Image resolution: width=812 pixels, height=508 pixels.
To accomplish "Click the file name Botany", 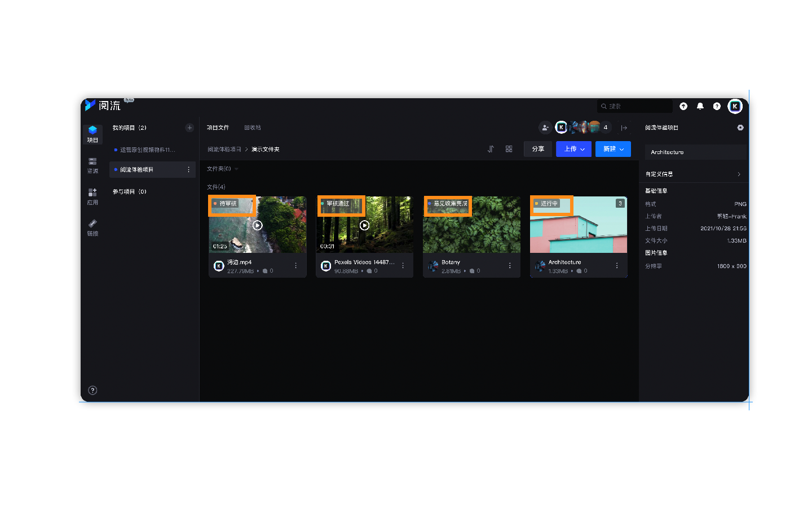I will [x=451, y=262].
